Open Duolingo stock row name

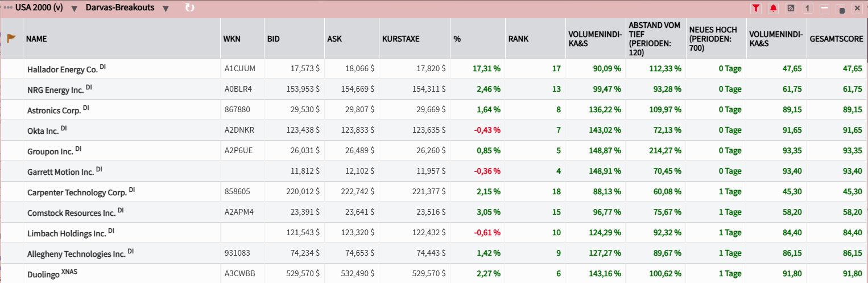coord(44,274)
